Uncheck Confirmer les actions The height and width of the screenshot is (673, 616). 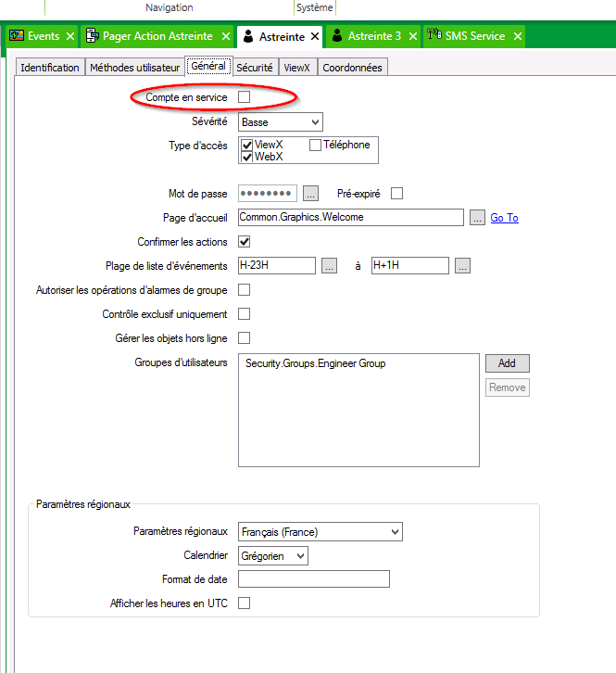(245, 242)
